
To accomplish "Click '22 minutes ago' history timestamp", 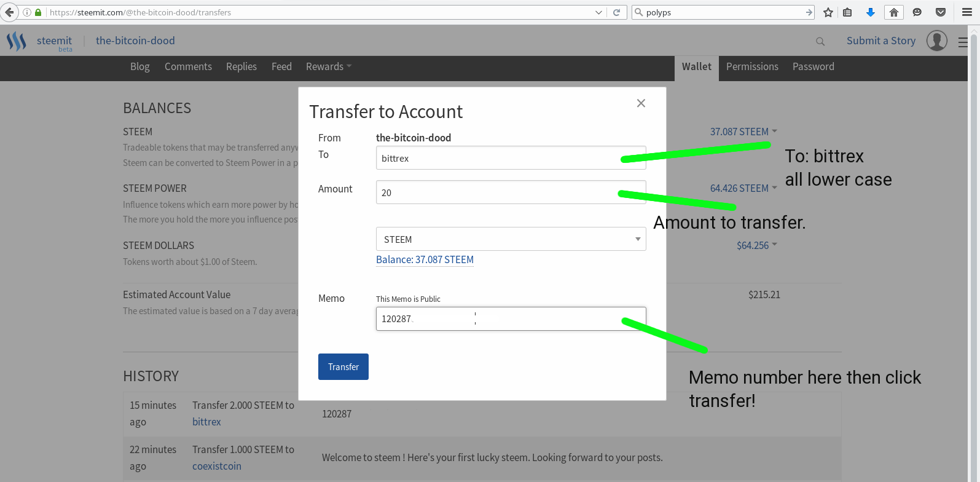I will [153, 458].
